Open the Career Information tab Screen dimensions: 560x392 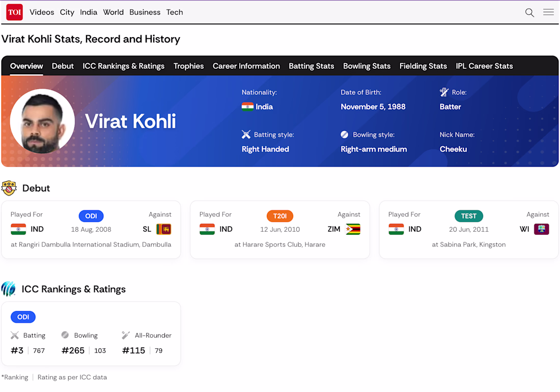[246, 66]
